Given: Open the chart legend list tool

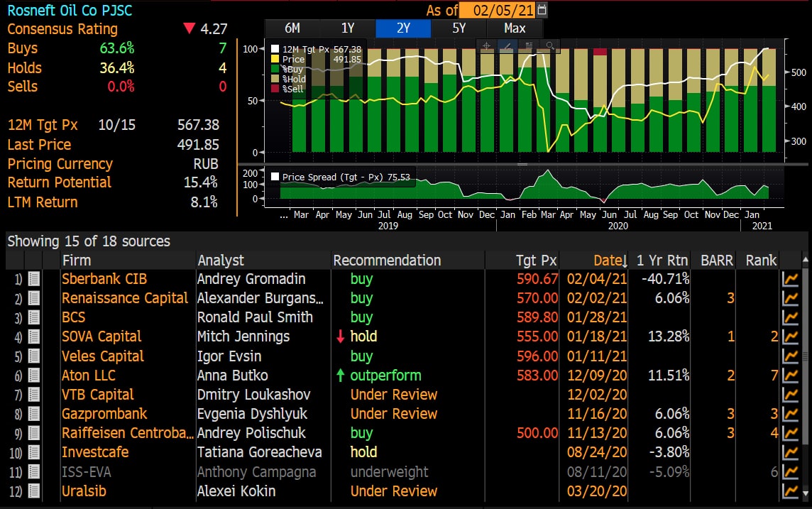Looking at the screenshot, I should [x=529, y=46].
